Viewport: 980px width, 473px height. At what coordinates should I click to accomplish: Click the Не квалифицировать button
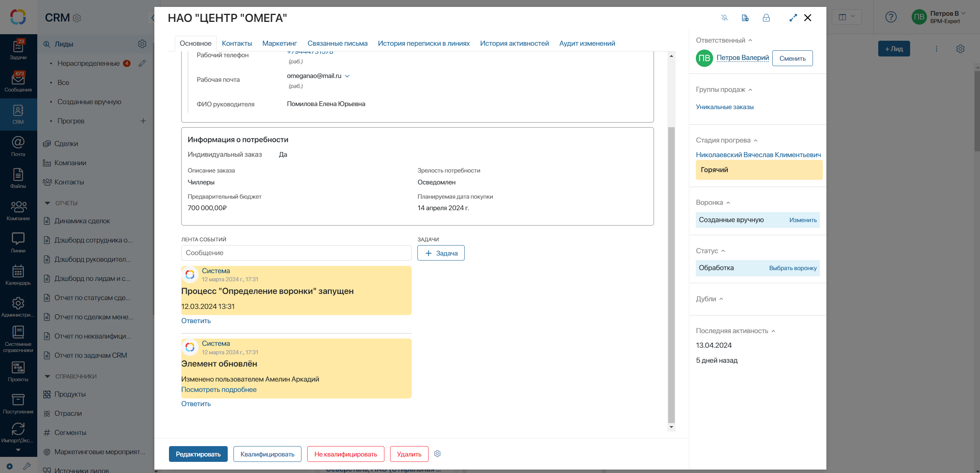[x=346, y=454]
